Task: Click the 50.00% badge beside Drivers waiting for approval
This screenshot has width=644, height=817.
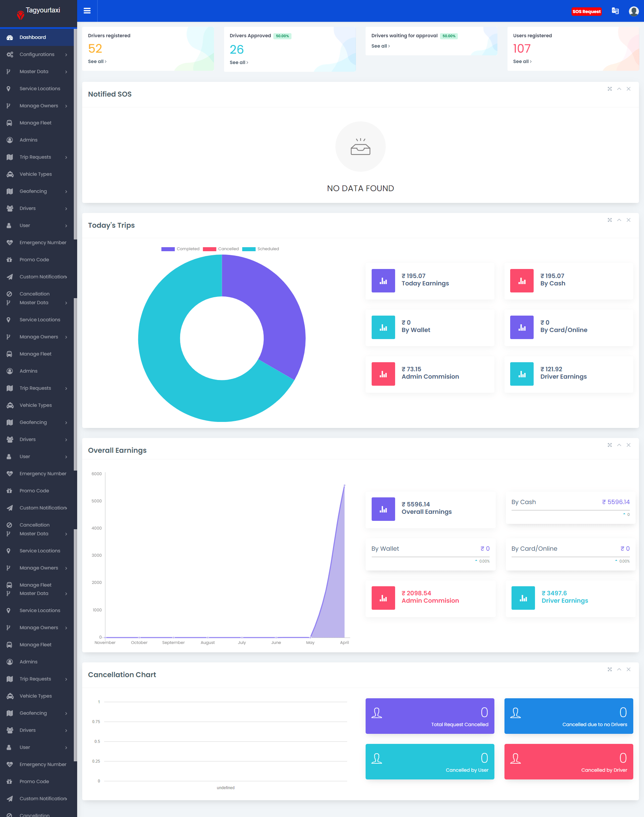Action: click(449, 36)
